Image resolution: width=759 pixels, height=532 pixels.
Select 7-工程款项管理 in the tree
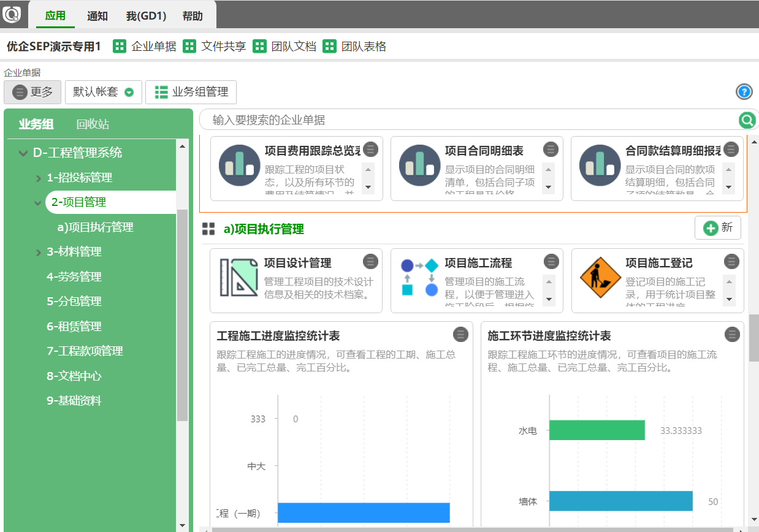85,351
